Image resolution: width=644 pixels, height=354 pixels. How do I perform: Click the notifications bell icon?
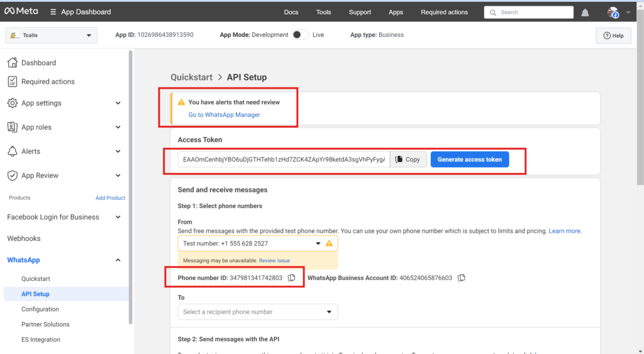point(585,13)
